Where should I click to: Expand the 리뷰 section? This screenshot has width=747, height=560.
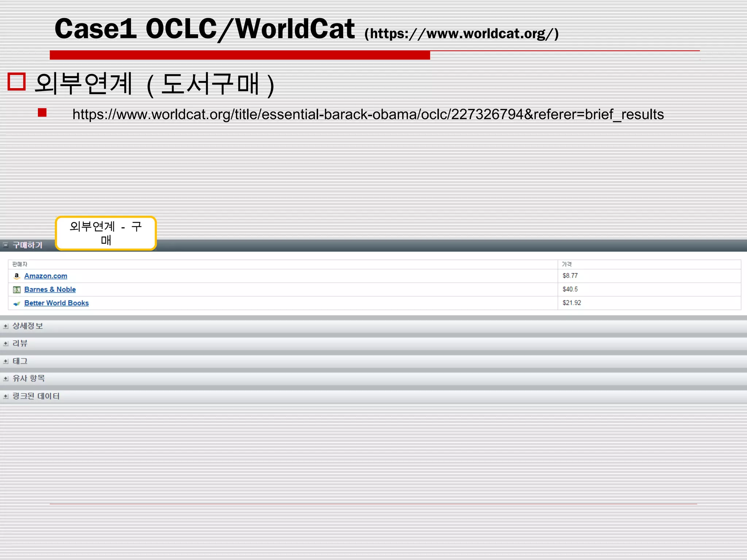coord(5,343)
